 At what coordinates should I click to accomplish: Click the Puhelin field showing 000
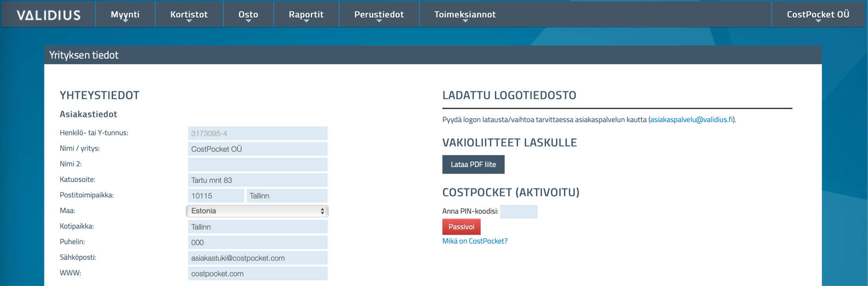(x=258, y=242)
